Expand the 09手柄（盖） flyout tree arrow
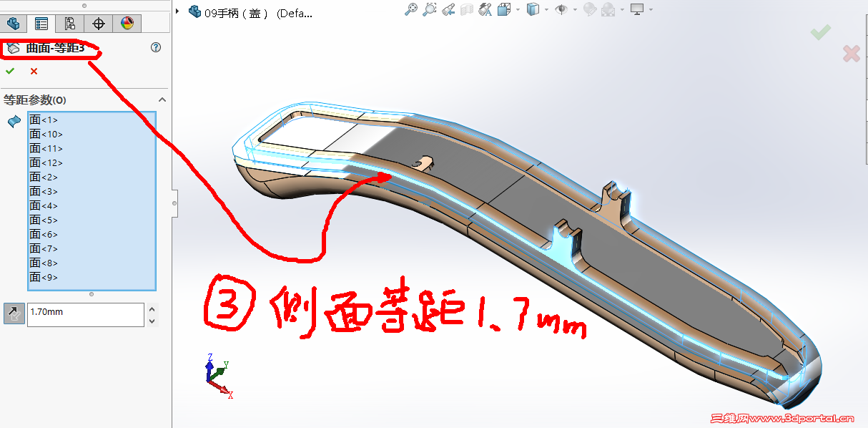The width and height of the screenshot is (868, 428). [177, 11]
